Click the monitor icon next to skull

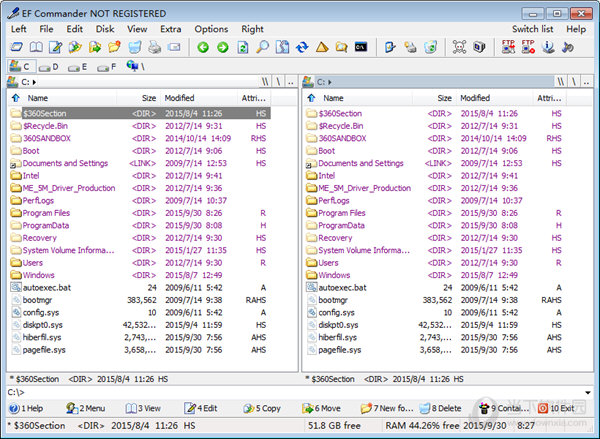(x=479, y=47)
